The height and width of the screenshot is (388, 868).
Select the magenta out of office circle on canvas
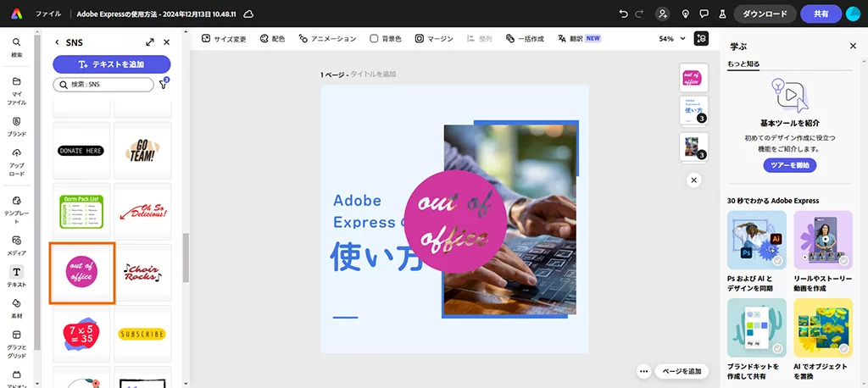click(455, 221)
